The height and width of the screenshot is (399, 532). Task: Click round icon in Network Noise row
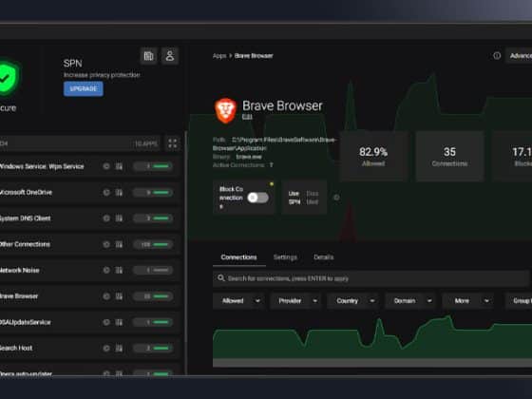coord(106,270)
